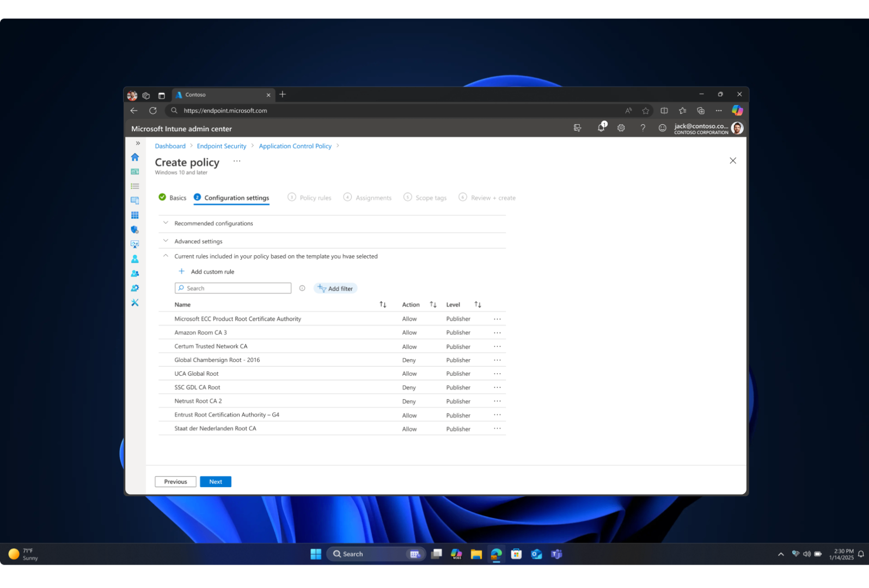Viewport: 869px width, 588px height.
Task: Open the Reports monitor icon in sidebar
Action: point(134,244)
